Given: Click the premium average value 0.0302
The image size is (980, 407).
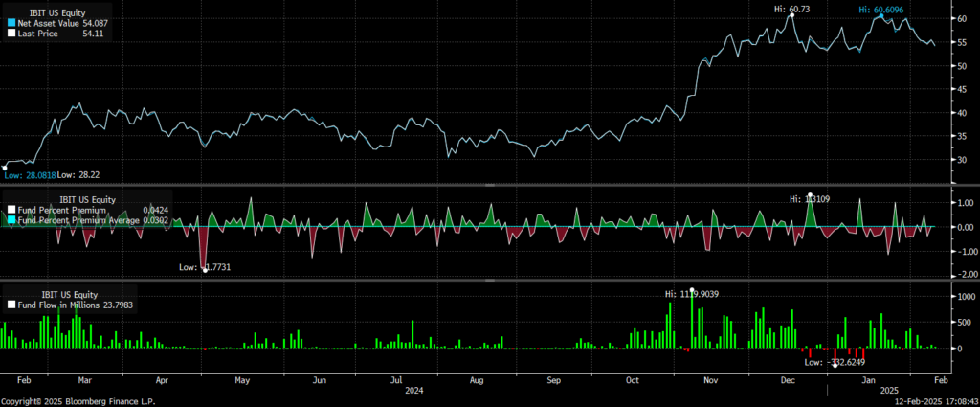Looking at the screenshot, I should (x=155, y=220).
